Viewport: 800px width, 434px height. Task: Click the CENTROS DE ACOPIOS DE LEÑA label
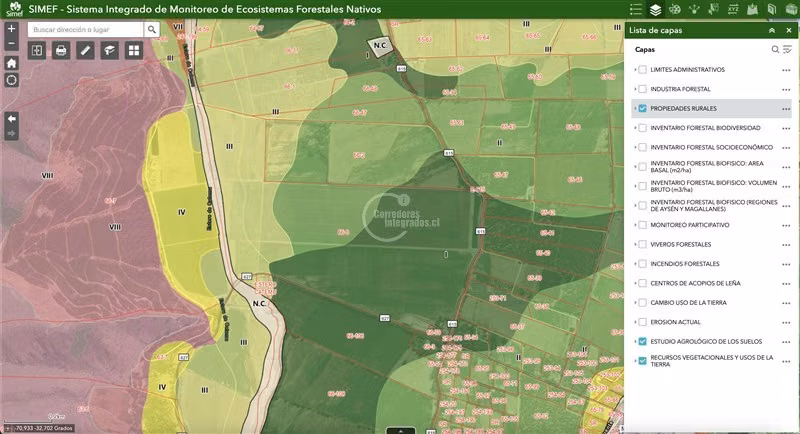click(695, 283)
